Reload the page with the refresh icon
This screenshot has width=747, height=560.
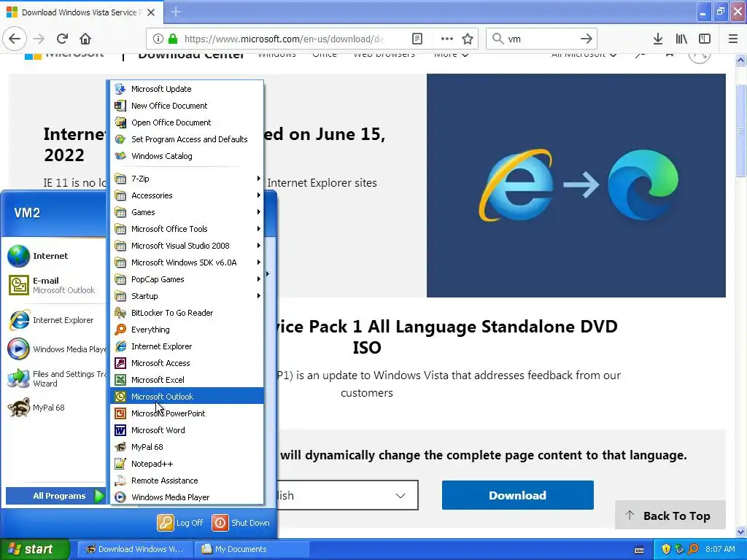62,39
